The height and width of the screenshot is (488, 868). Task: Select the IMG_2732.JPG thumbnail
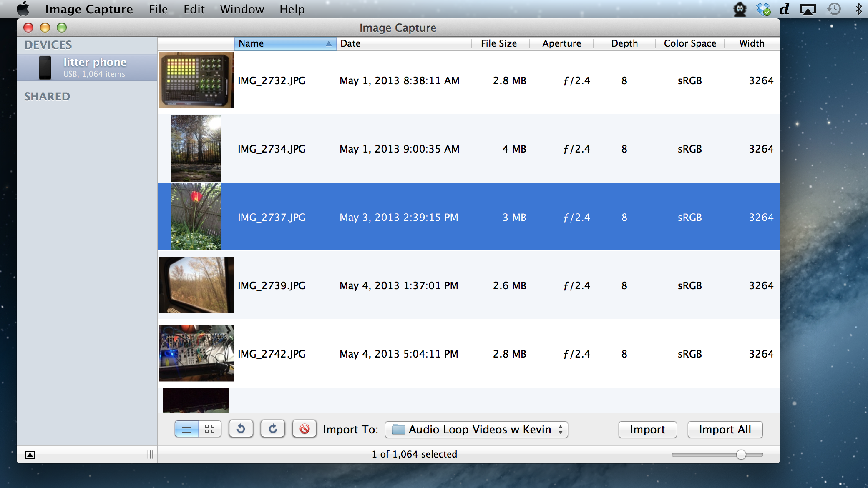click(196, 80)
